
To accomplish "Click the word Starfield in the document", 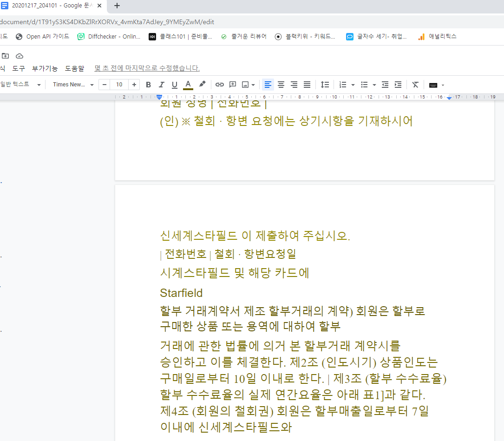I will (x=181, y=293).
